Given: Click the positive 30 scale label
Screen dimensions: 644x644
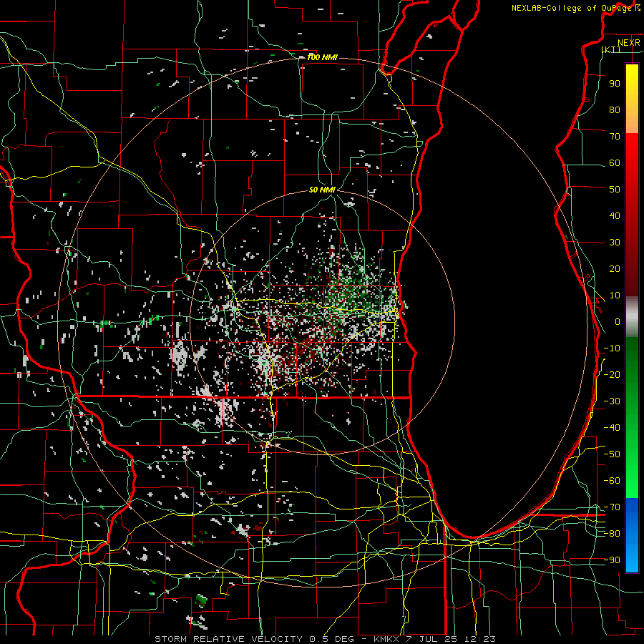Looking at the screenshot, I should click(615, 243).
